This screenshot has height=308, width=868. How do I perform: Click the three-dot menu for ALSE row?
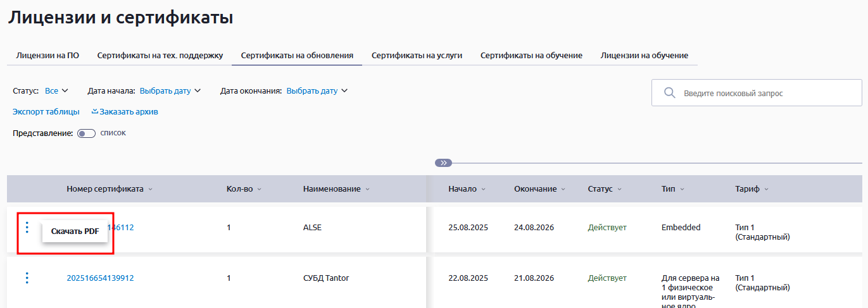(27, 228)
